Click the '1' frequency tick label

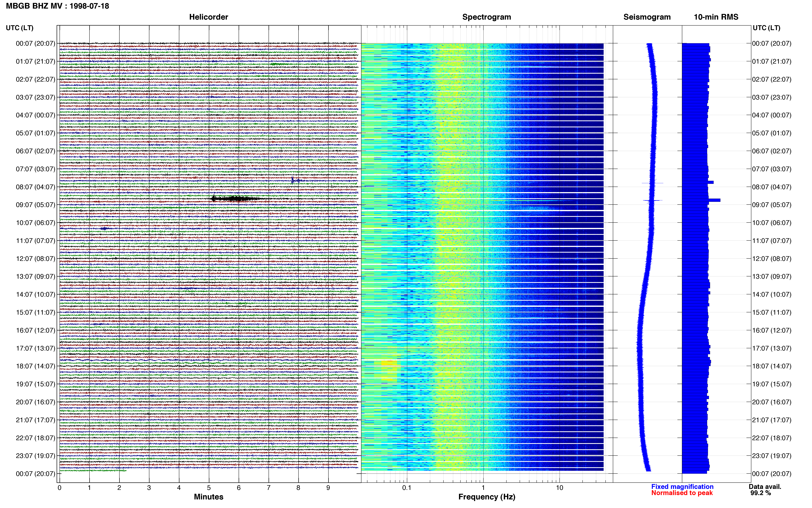483,488
